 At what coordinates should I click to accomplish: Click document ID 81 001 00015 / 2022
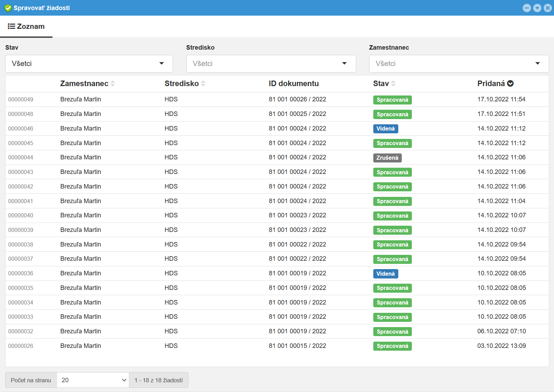[x=297, y=346]
